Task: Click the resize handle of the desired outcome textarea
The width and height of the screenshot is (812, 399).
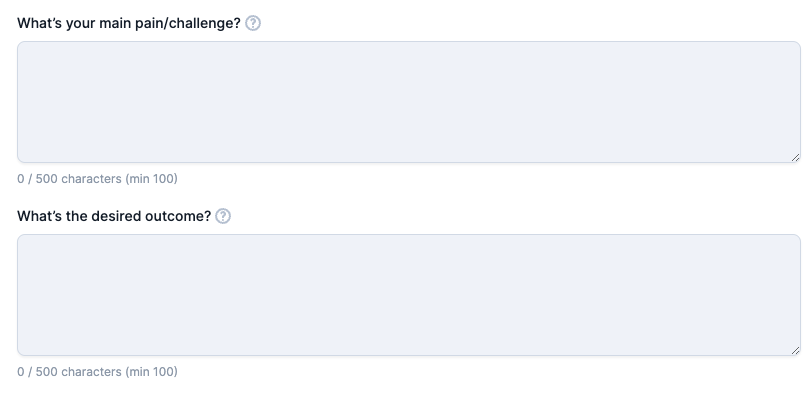Action: 795,350
